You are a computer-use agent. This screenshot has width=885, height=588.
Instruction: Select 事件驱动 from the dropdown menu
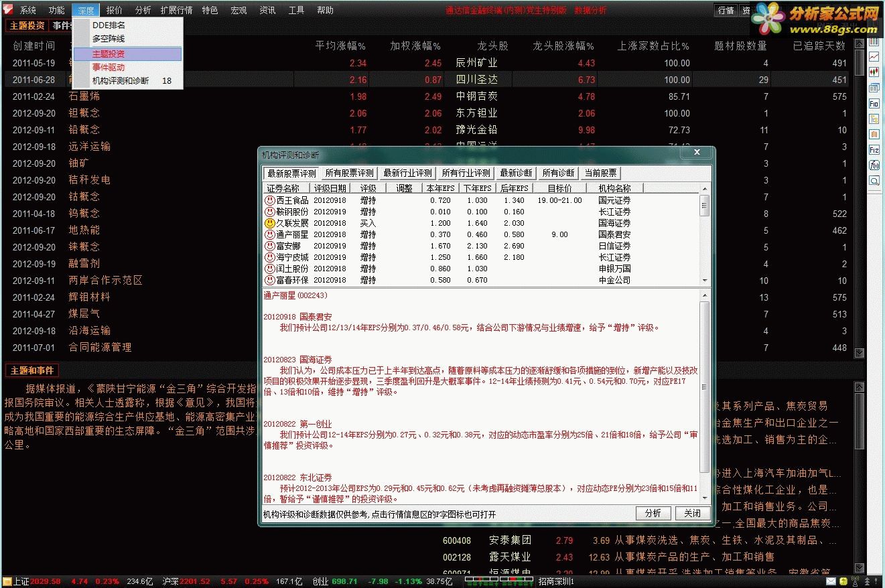coord(127,67)
